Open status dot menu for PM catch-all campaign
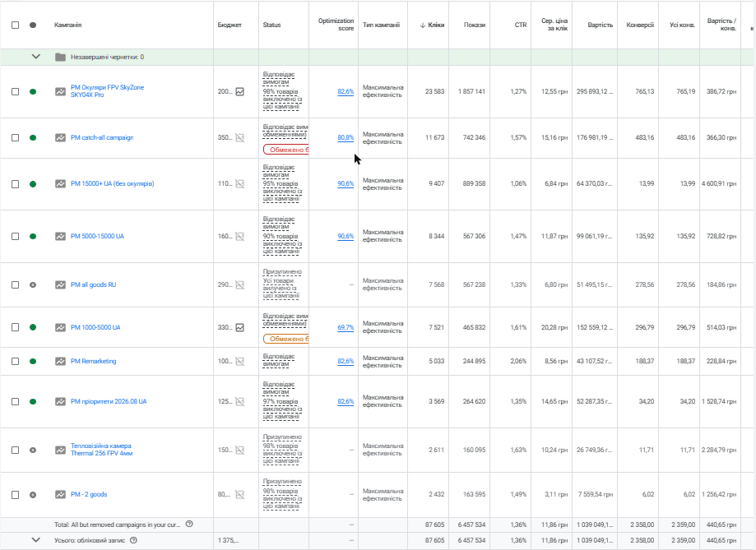 [33, 138]
